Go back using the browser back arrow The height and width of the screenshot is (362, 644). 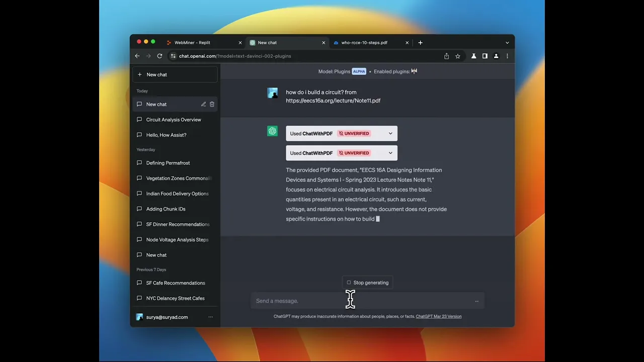tap(137, 56)
